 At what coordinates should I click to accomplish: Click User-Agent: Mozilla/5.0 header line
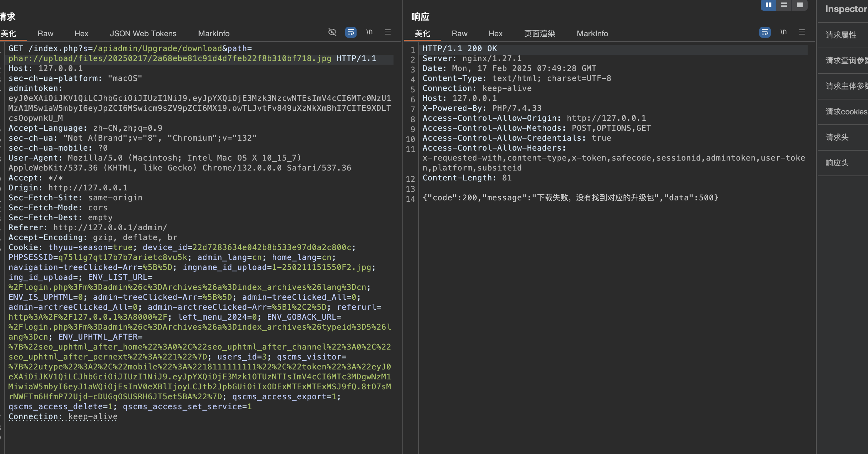pyautogui.click(x=155, y=158)
